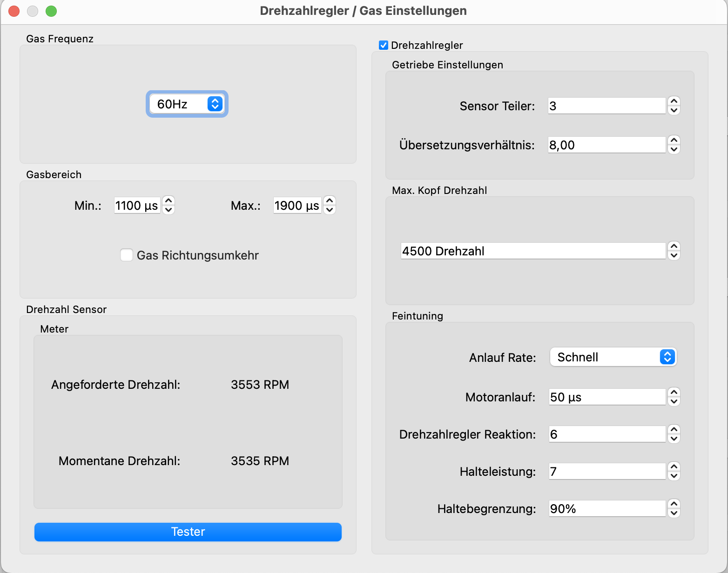Viewport: 728px width, 573px height.
Task: Enable Gas Richtungsumkehr checkbox
Action: click(127, 255)
